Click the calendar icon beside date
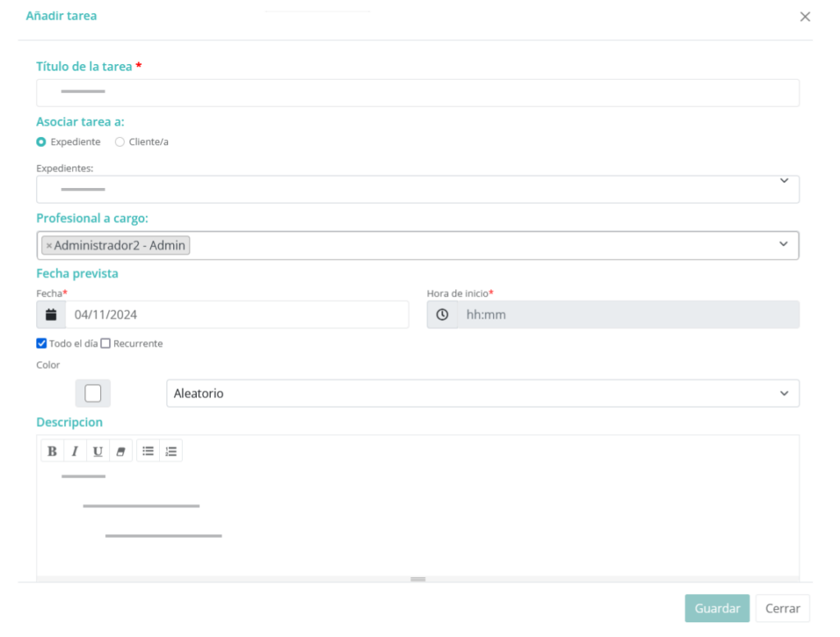840x637 pixels. pyautogui.click(x=51, y=314)
